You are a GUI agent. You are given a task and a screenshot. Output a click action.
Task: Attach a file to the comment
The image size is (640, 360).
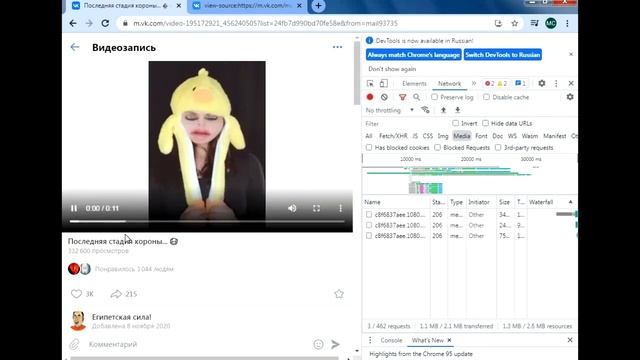coord(74,344)
